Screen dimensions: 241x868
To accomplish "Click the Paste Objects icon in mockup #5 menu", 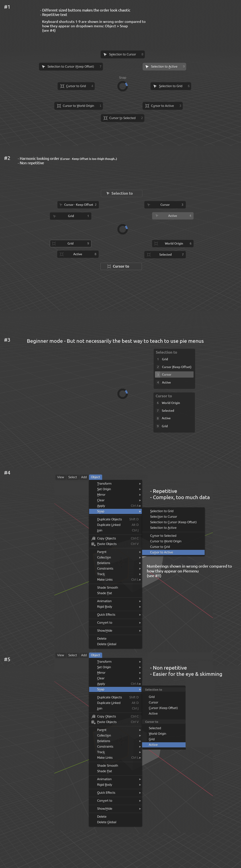I will tap(93, 722).
